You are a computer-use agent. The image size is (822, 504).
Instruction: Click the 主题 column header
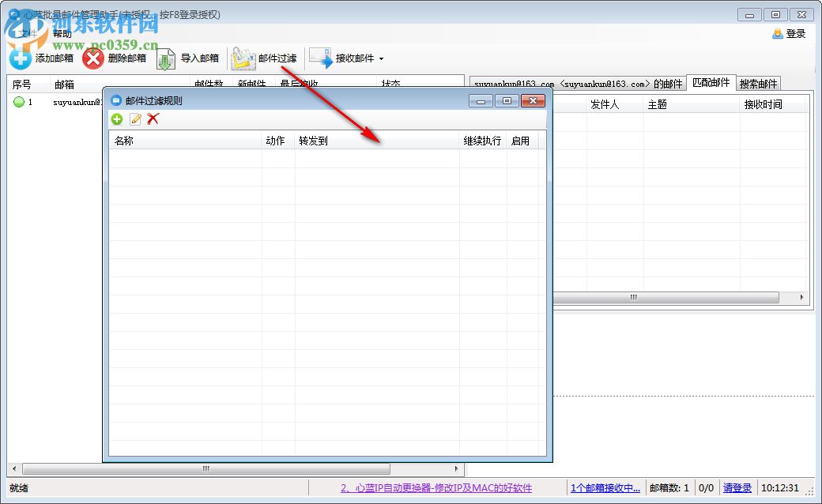pos(691,104)
